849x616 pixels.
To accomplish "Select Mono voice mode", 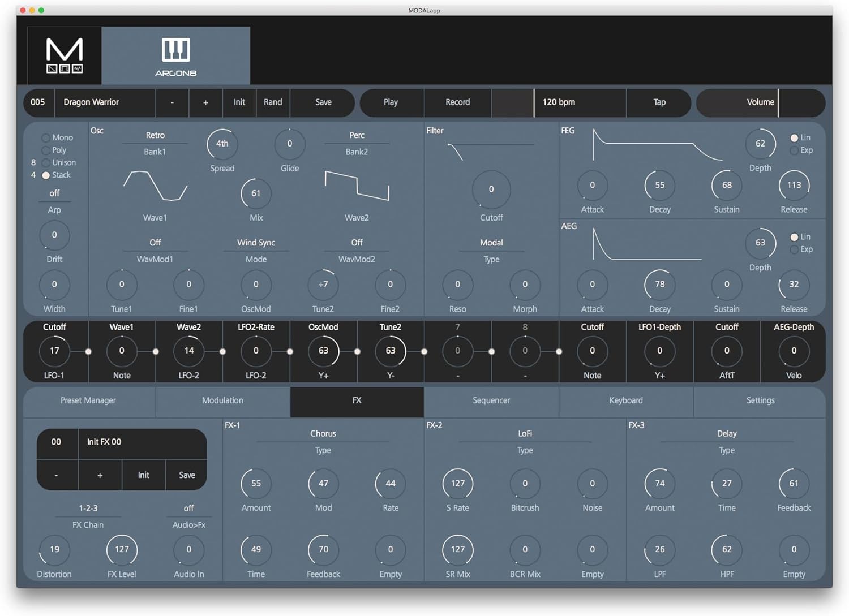I will [x=46, y=137].
